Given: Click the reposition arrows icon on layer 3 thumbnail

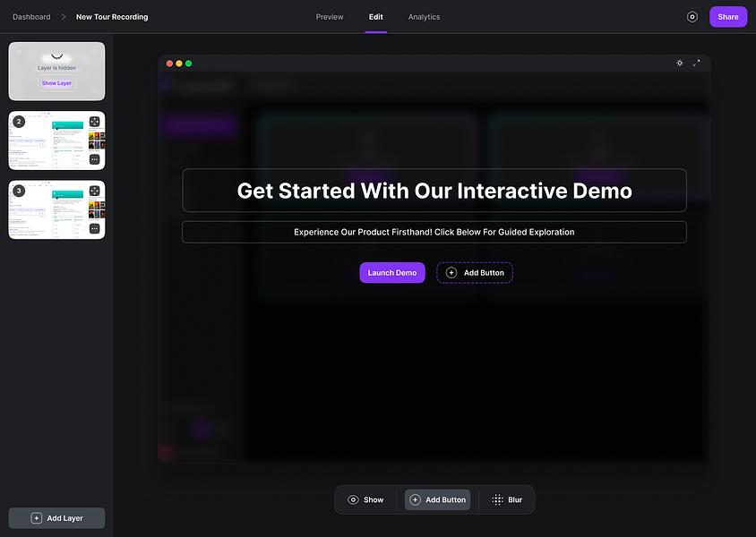Looking at the screenshot, I should (94, 191).
